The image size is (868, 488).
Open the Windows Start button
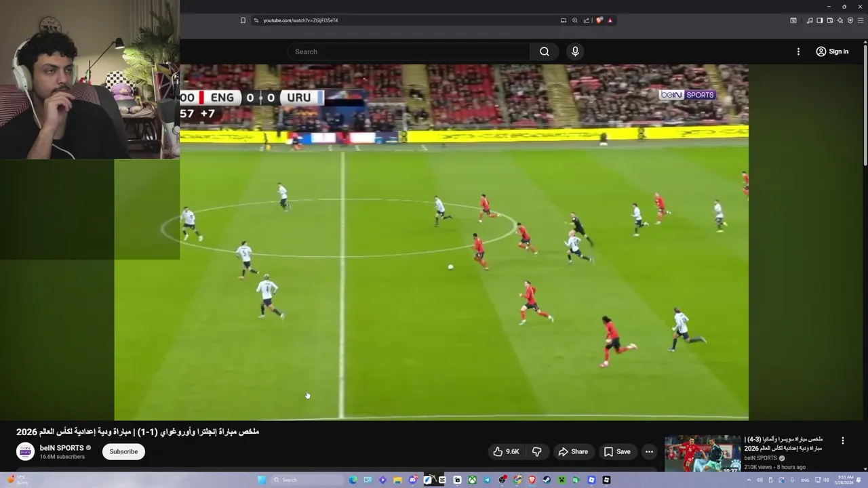(262, 480)
